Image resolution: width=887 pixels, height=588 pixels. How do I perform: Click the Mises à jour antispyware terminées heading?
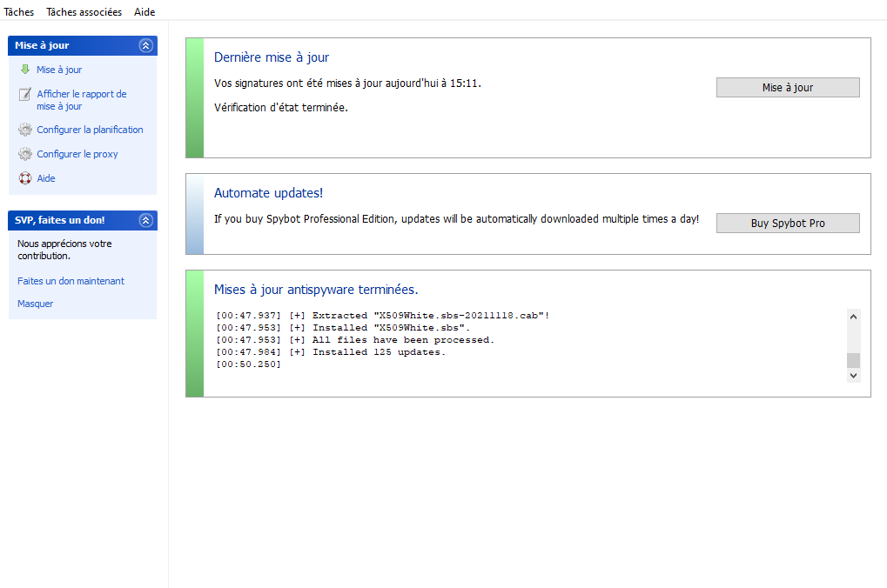[316, 290]
